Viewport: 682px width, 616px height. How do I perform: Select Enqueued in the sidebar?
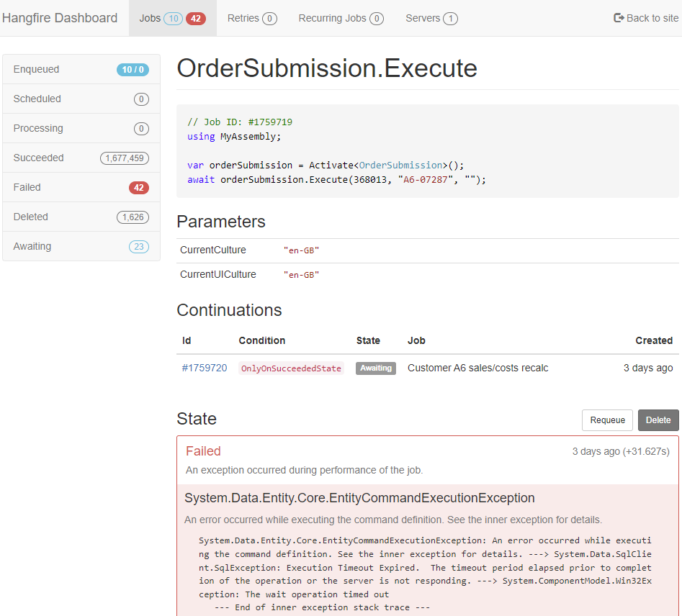pyautogui.click(x=81, y=70)
